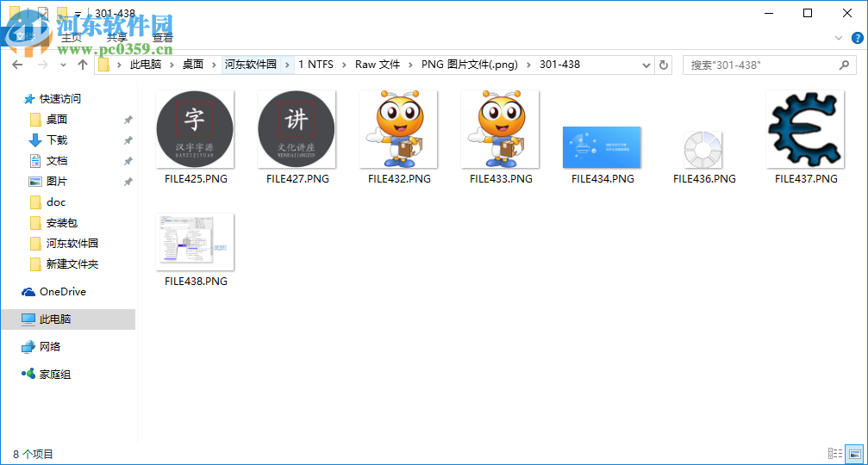Open 河东软件园 folder in sidebar

point(72,244)
